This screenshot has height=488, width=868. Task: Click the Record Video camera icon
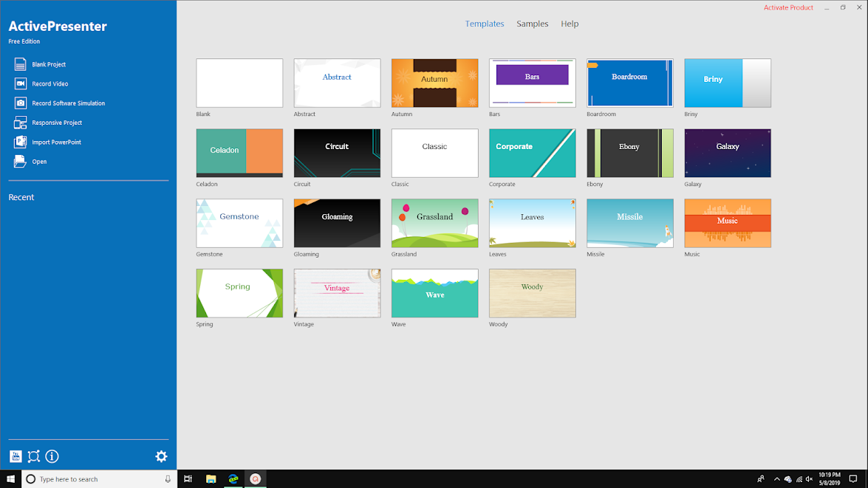point(20,84)
